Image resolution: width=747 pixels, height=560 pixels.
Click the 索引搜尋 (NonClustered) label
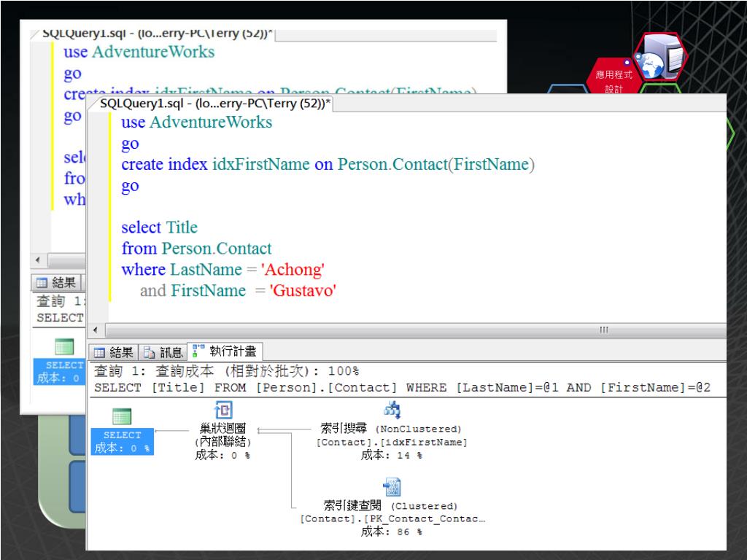coord(391,429)
